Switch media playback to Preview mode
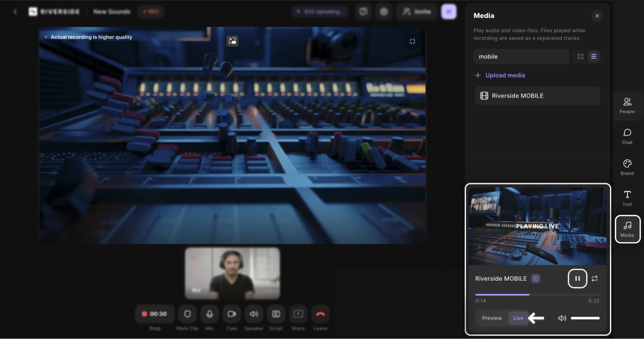 tap(491, 318)
